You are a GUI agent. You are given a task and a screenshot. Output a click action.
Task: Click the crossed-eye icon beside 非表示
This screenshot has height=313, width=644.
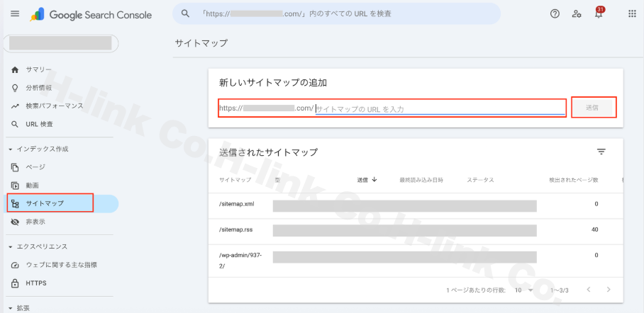click(x=15, y=222)
